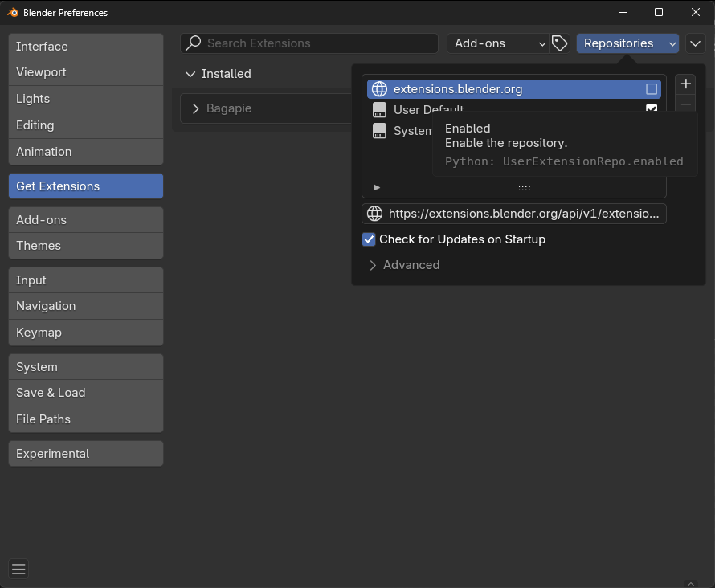Click the globe icon in the URL field

click(x=375, y=214)
